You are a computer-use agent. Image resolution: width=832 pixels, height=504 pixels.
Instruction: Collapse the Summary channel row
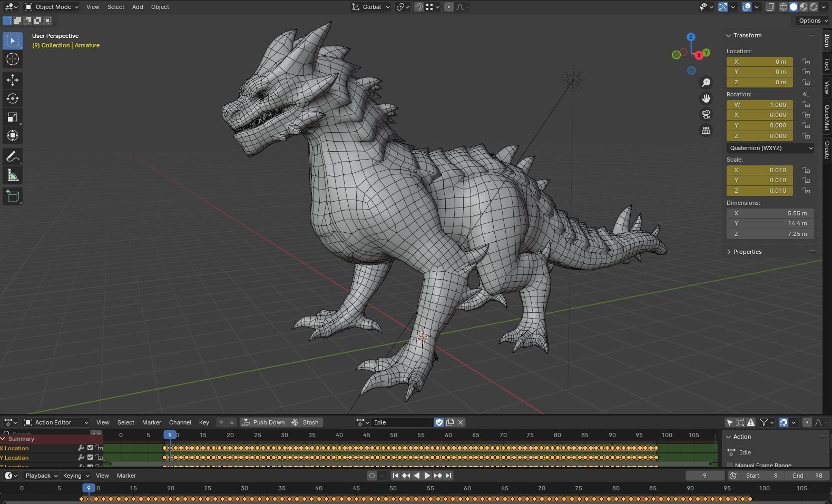click(x=3, y=439)
